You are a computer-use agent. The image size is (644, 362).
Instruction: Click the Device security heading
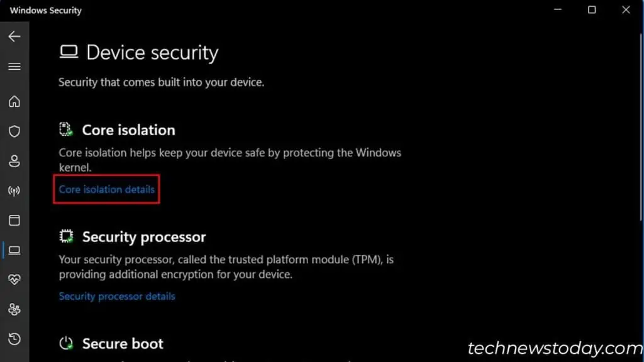(152, 52)
